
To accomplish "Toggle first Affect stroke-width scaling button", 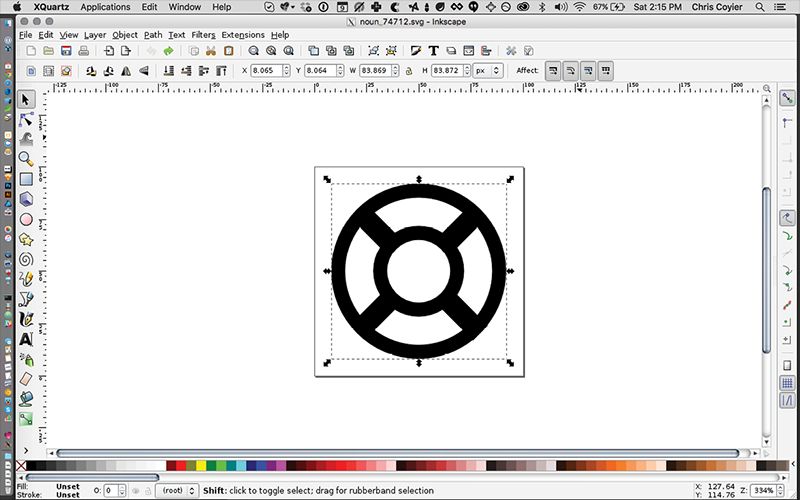I will click(553, 71).
